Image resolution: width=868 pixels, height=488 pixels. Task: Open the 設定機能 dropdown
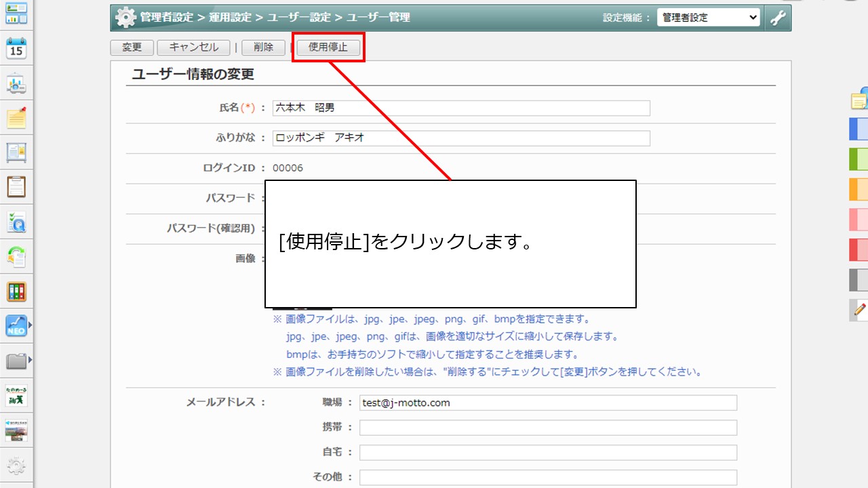pyautogui.click(x=708, y=18)
